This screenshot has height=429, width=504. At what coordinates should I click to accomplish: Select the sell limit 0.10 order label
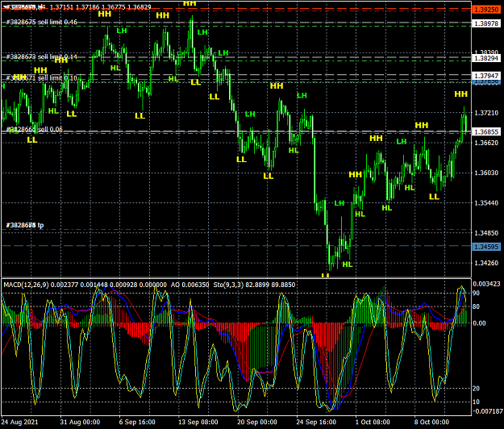tap(42, 78)
